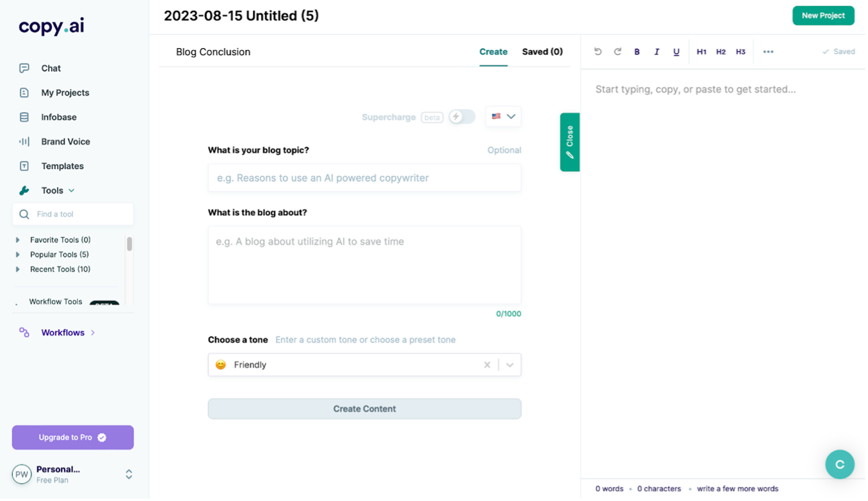Click the copy.ai logo

(51, 26)
